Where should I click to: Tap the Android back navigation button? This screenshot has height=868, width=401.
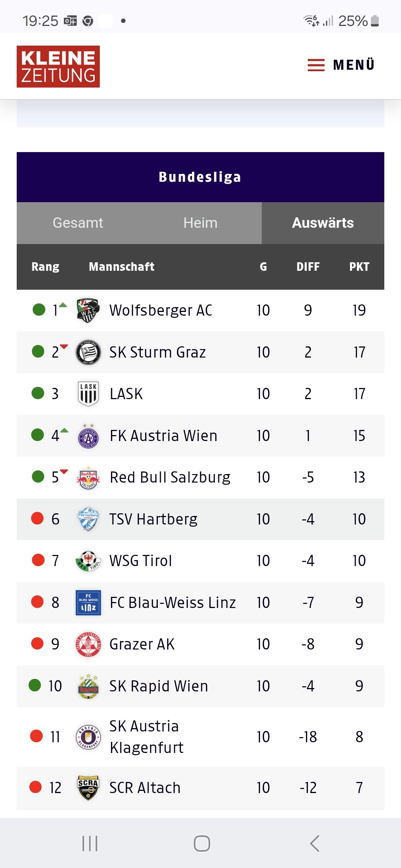click(314, 844)
